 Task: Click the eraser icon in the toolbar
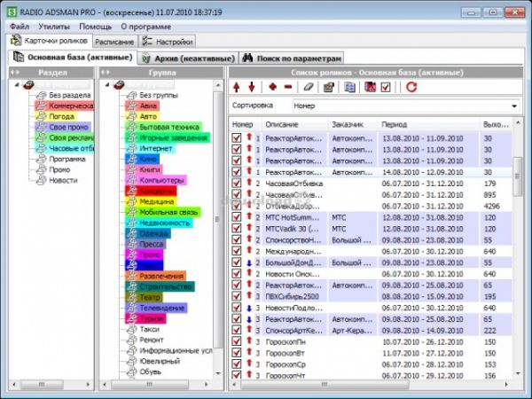coord(309,87)
